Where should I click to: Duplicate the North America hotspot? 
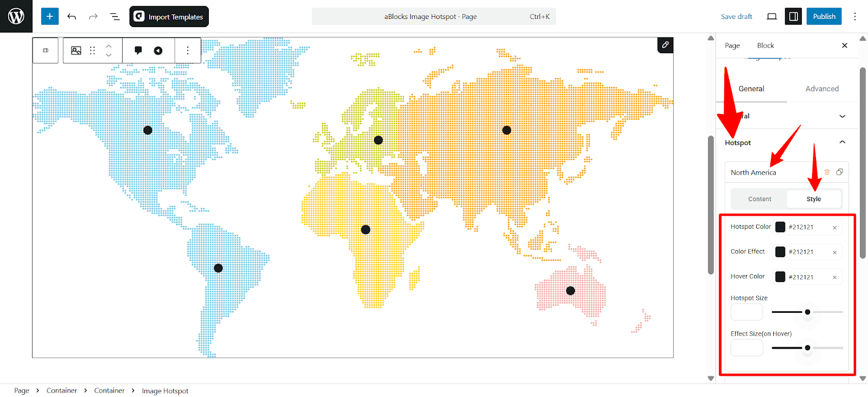point(839,172)
